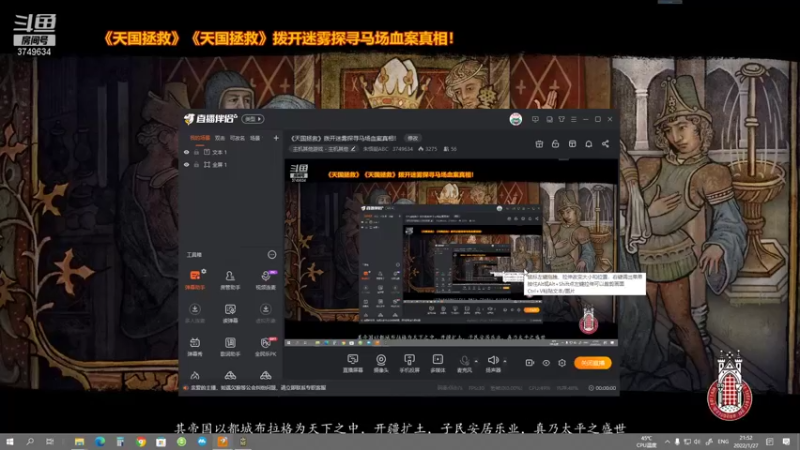The width and height of the screenshot is (800, 450).
Task: Click the orange 关闭直播 end stream button
Action: coord(592,363)
